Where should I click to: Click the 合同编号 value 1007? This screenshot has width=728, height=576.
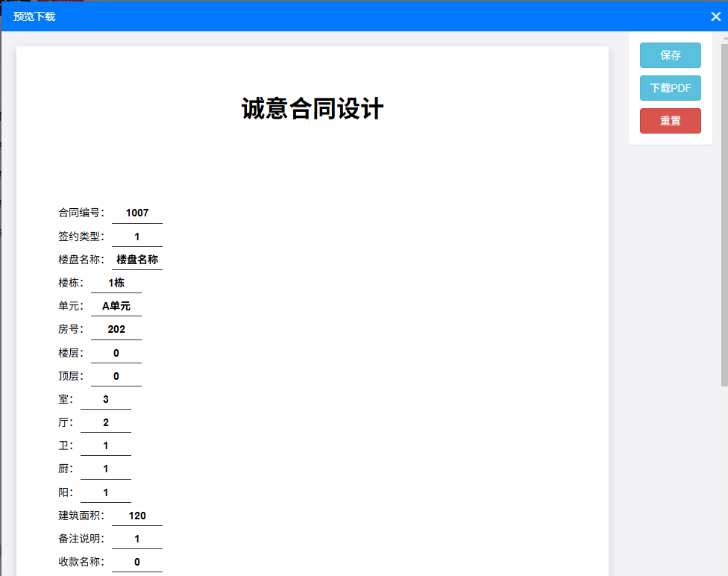point(137,213)
